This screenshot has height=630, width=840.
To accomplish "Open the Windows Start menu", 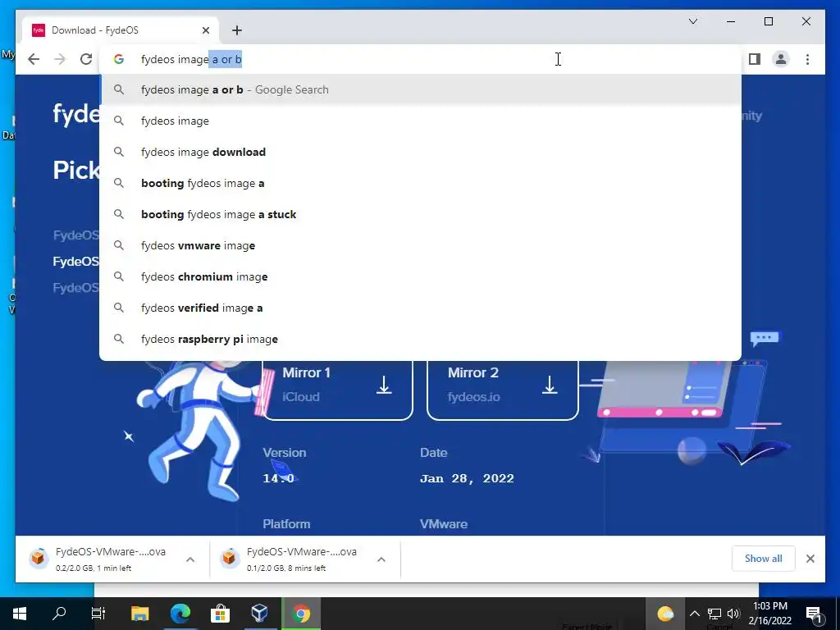I will point(20,614).
